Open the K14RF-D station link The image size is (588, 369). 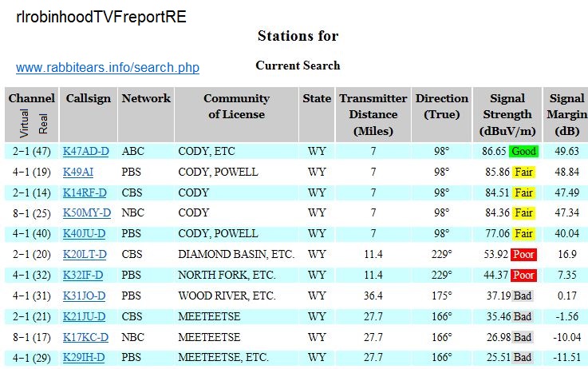click(85, 192)
